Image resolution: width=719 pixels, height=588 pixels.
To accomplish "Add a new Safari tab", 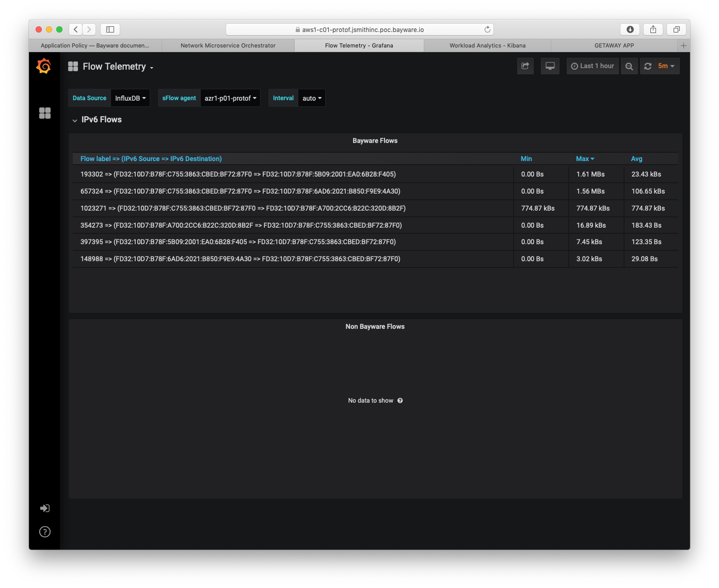I will (683, 45).
